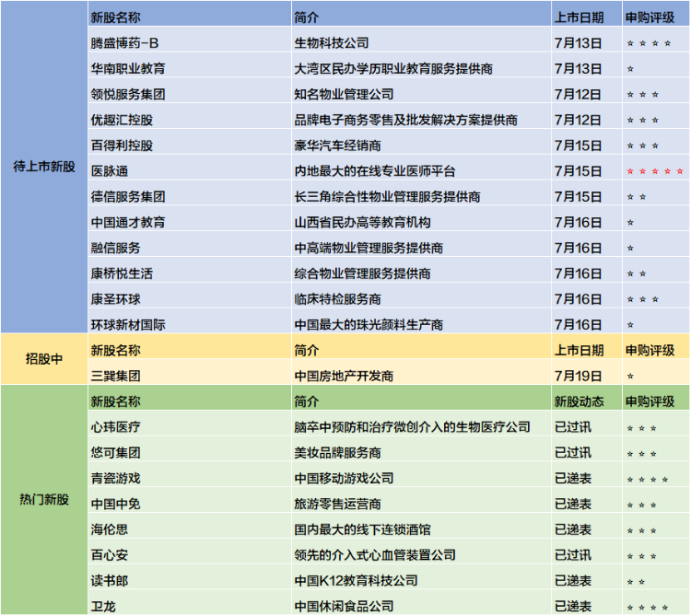
Task: Select 领先的介入式心血管装置公司 description
Action: (375, 555)
